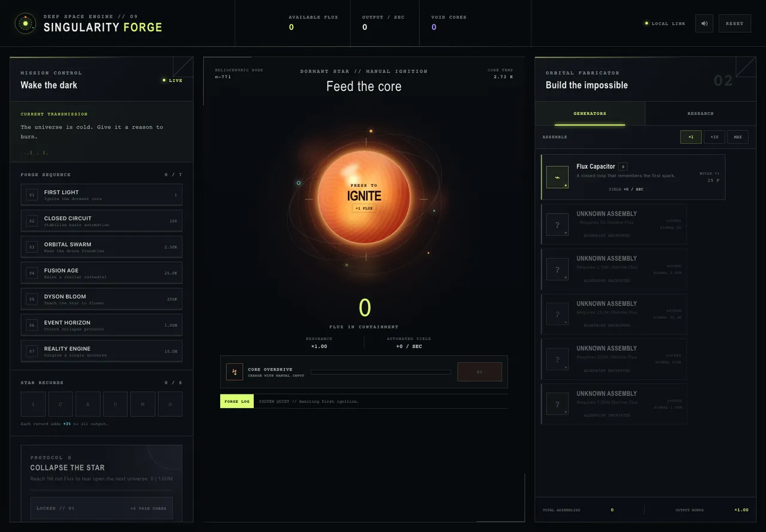Click 'System quiet // Awaiting first ignition' message
Image resolution: width=766 pixels, height=532 pixels.
click(x=309, y=402)
